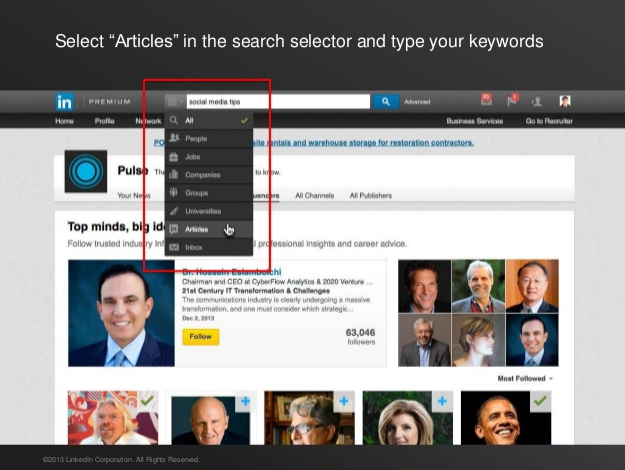625x470 pixels.
Task: Switch to Your News tab
Action: tap(134, 195)
